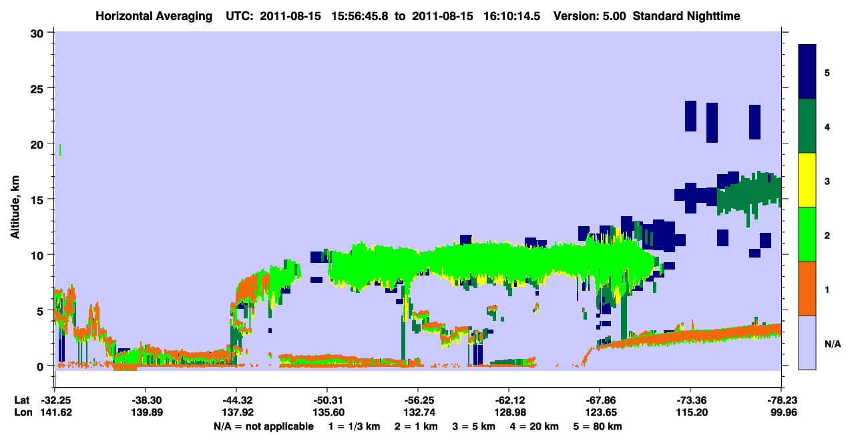Click the bright green level 2 color swatch
The height and width of the screenshot is (445, 868).
click(807, 234)
